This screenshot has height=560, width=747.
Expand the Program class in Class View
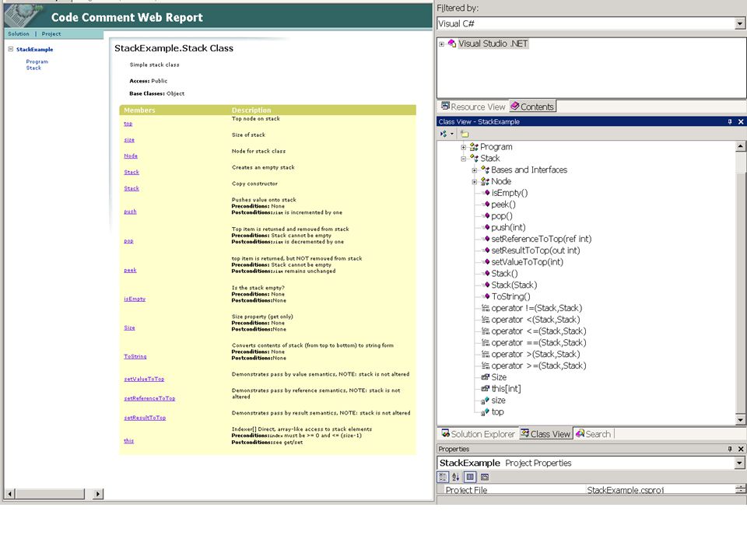pyautogui.click(x=463, y=147)
